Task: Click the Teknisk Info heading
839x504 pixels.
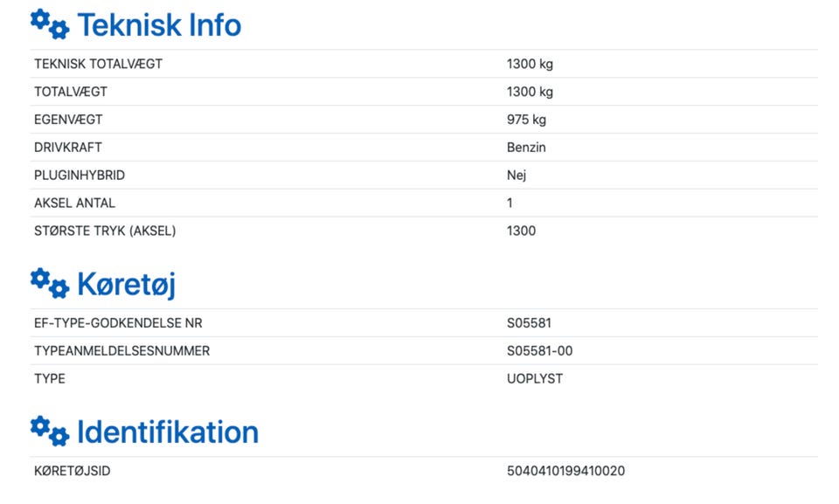Action: (159, 25)
